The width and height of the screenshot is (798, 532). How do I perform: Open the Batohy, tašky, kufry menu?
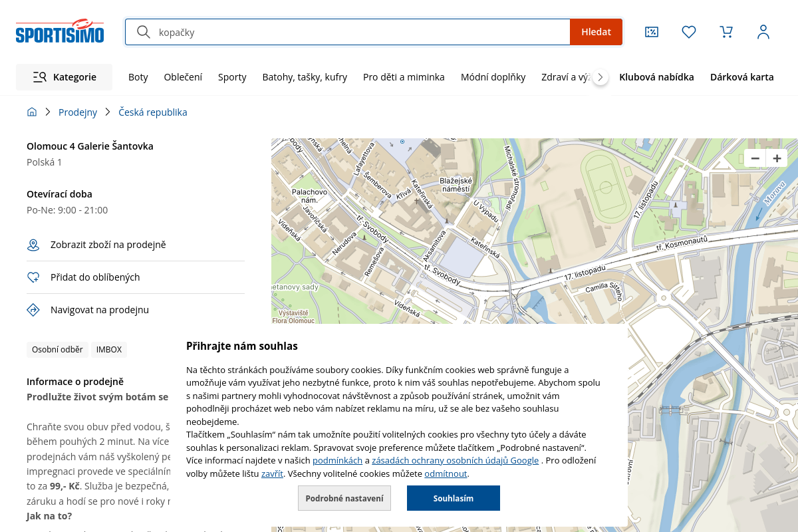305,77
